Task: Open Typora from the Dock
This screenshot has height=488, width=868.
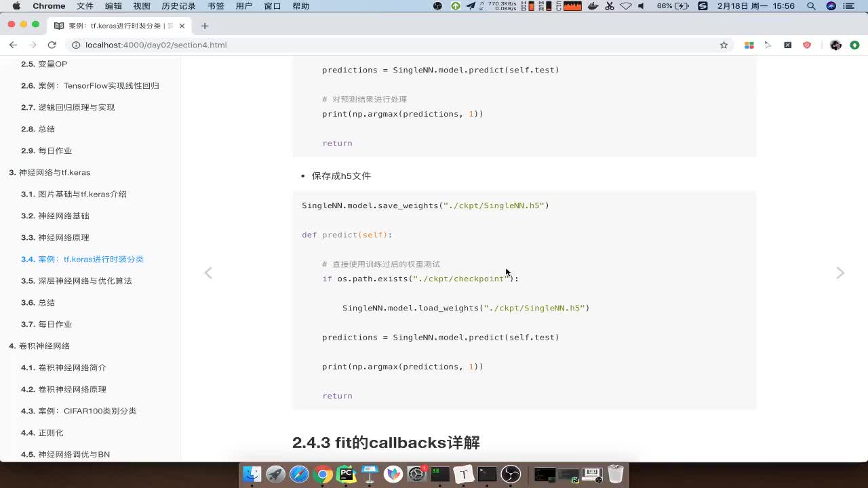Action: click(x=464, y=474)
